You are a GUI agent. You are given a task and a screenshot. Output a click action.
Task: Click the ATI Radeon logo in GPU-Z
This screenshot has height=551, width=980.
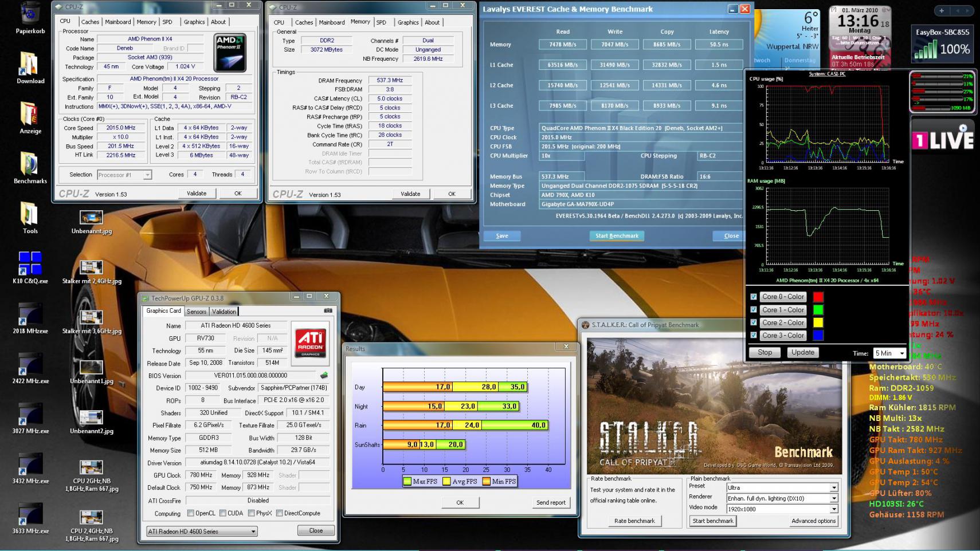310,343
